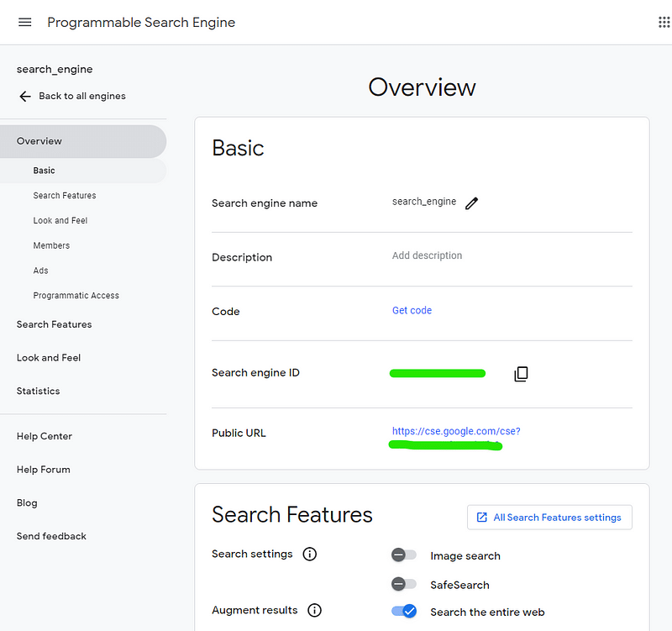Open Programmatic Access subsection
This screenshot has width=672, height=631.
[x=76, y=296]
